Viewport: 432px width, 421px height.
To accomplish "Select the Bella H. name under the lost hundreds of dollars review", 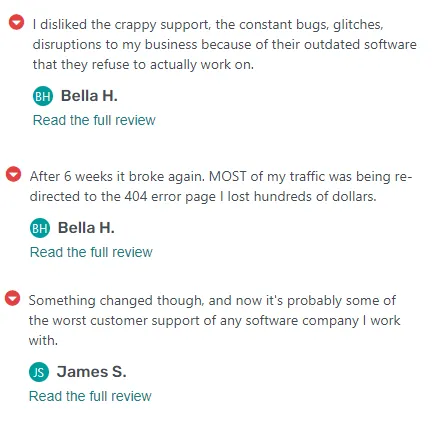I will 86,228.
